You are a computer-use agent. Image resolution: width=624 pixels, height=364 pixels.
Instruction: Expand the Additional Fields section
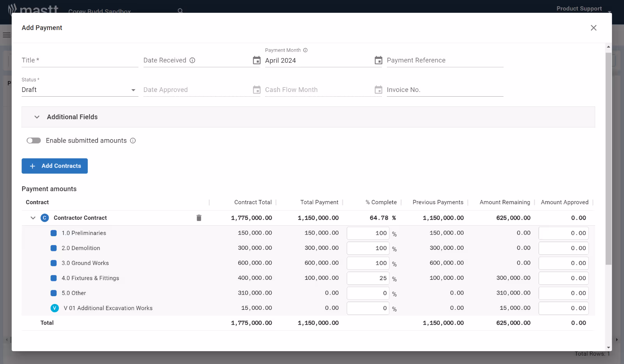[x=308, y=117]
